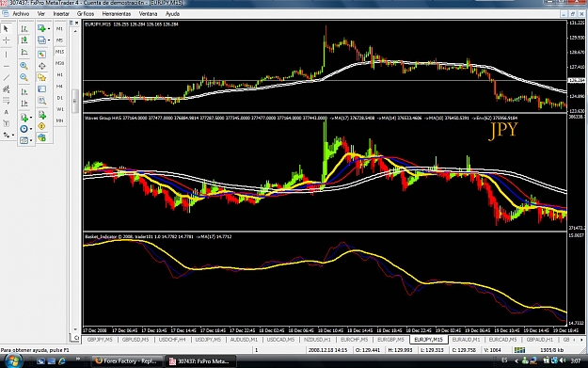Toggle chart auto scroll
The height and width of the screenshot is (368, 588).
[24, 92]
